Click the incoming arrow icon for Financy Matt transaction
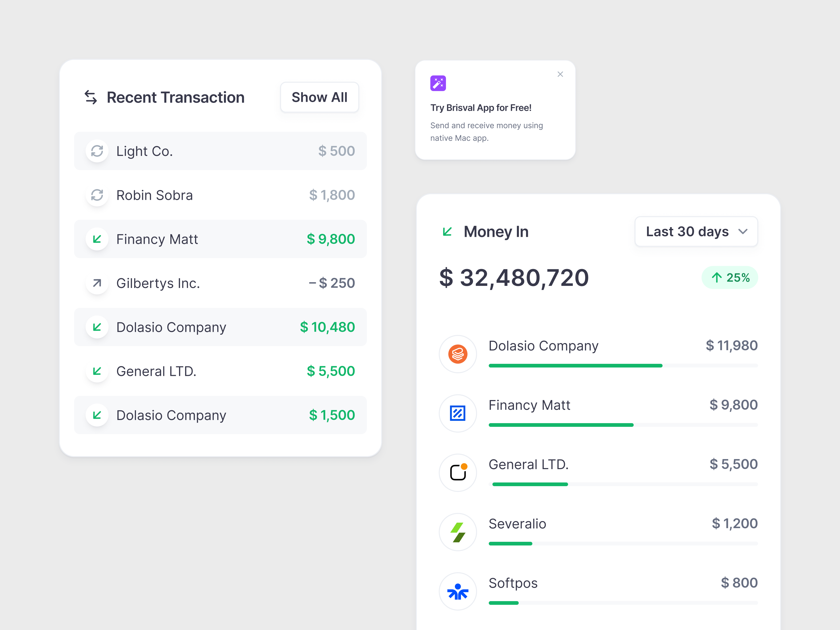840x630 pixels. pos(97,239)
